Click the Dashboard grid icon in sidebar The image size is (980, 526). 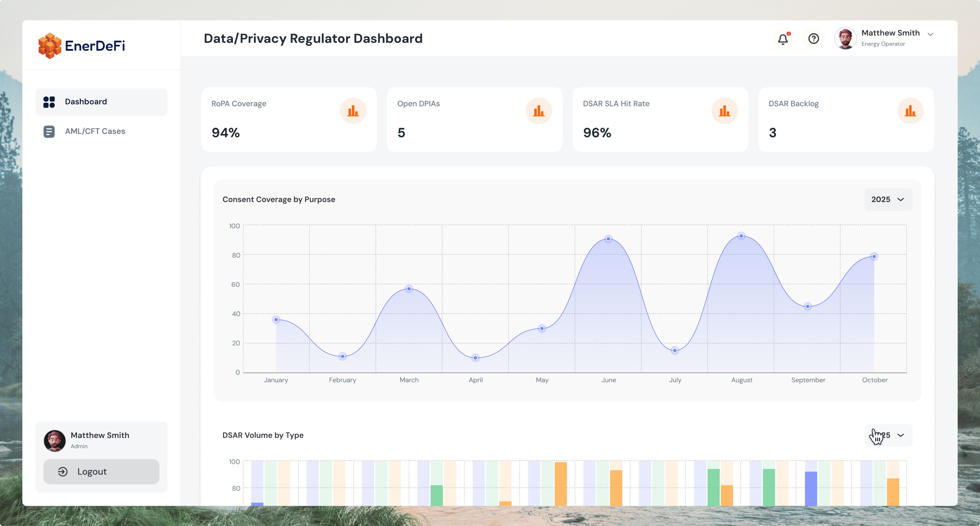point(49,102)
